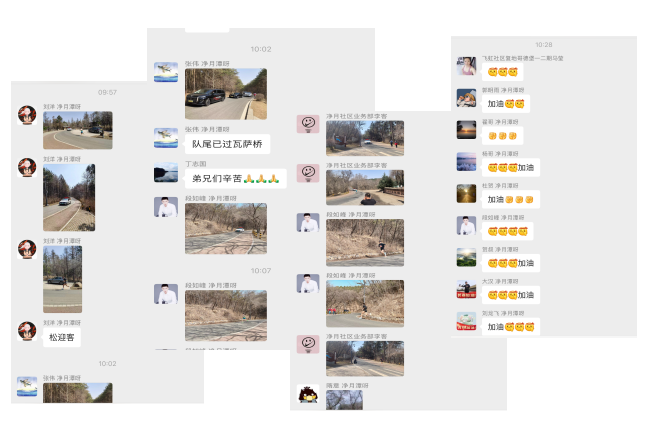The image size is (649, 430).
Task: Select the message 队尾已过瓦萨桥
Action: click(227, 144)
